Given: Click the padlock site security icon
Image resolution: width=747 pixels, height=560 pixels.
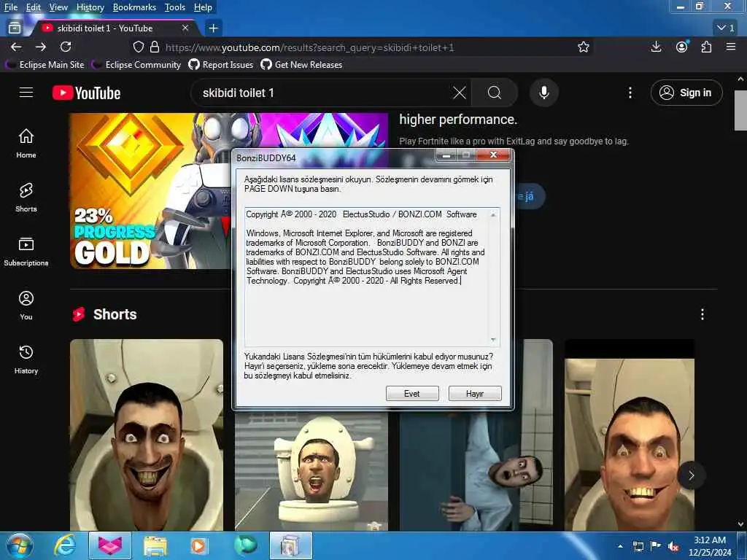Looking at the screenshot, I should pyautogui.click(x=155, y=47).
